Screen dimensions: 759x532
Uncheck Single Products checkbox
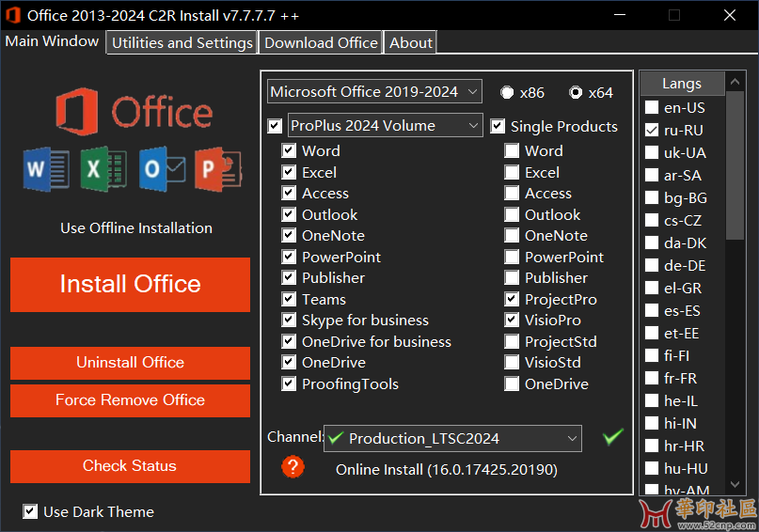click(498, 126)
